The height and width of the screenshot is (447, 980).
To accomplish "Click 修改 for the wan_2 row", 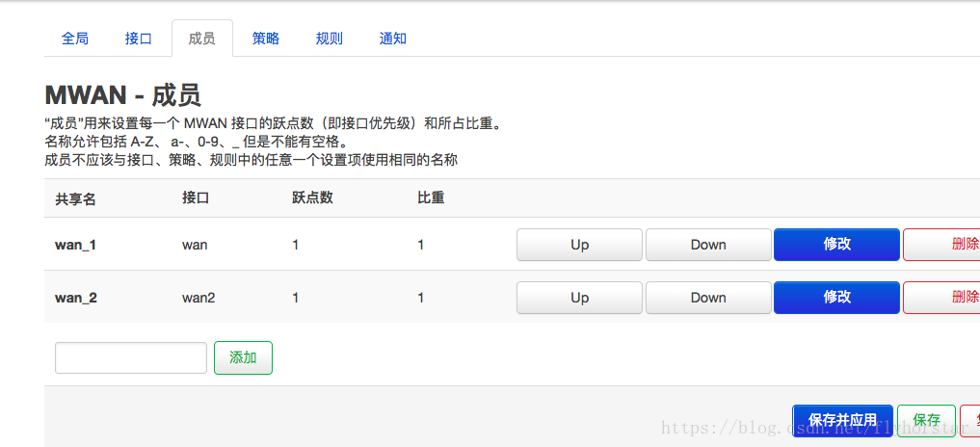I will pos(836,298).
